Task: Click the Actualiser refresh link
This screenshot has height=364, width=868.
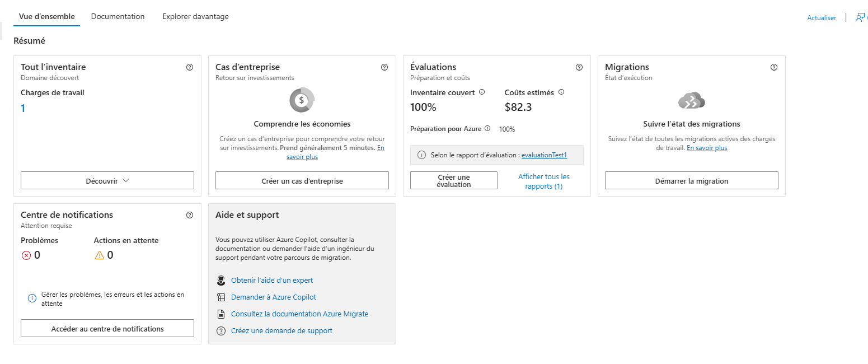Action: 822,18
